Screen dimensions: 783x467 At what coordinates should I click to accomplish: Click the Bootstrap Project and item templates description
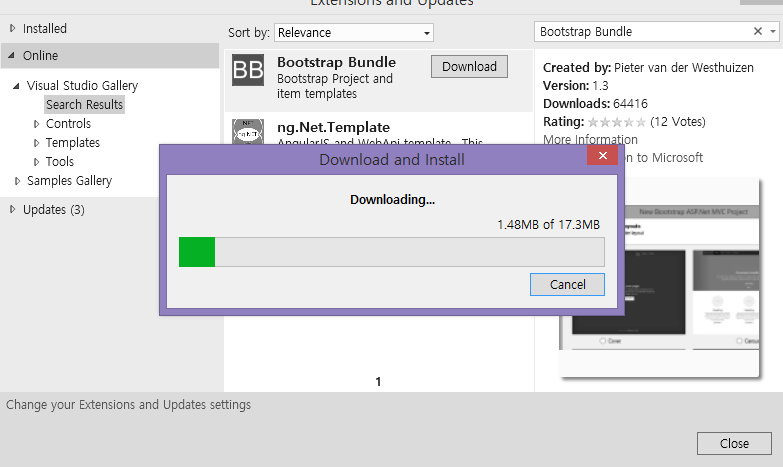335,86
